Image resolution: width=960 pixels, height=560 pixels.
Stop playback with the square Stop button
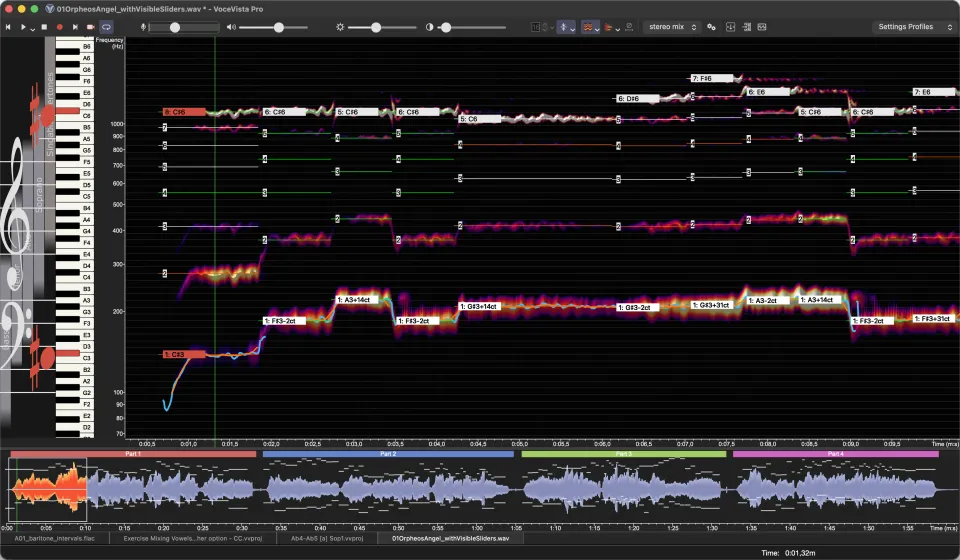pyautogui.click(x=44, y=27)
